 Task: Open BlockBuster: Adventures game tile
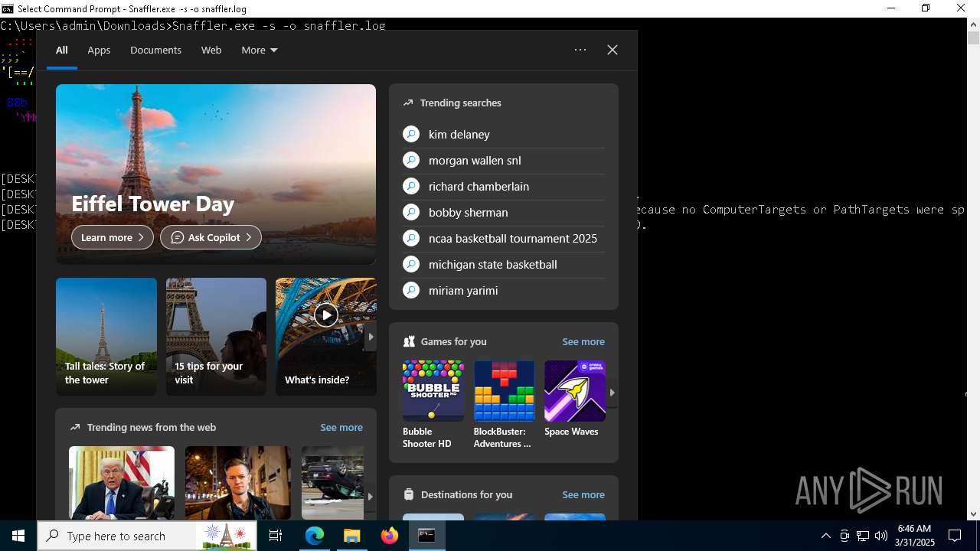[504, 404]
